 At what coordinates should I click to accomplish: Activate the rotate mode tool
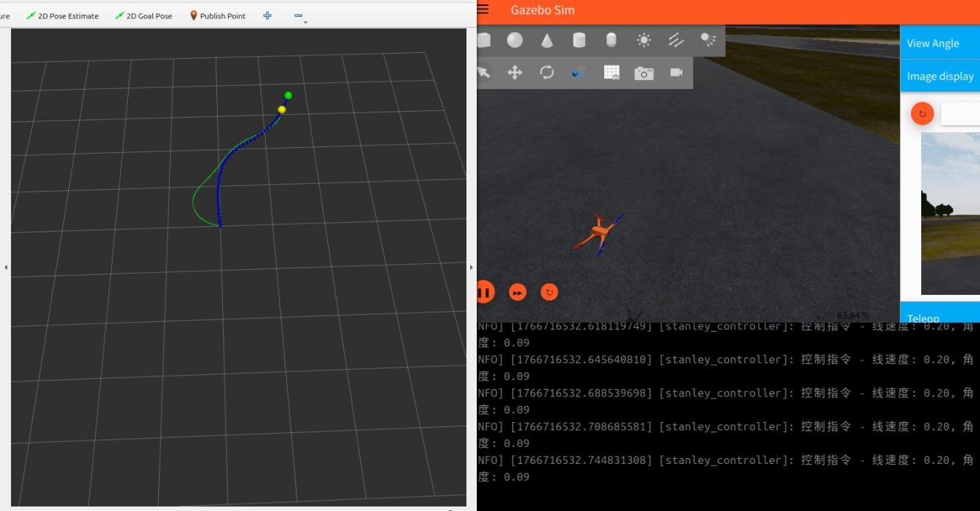[547, 73]
